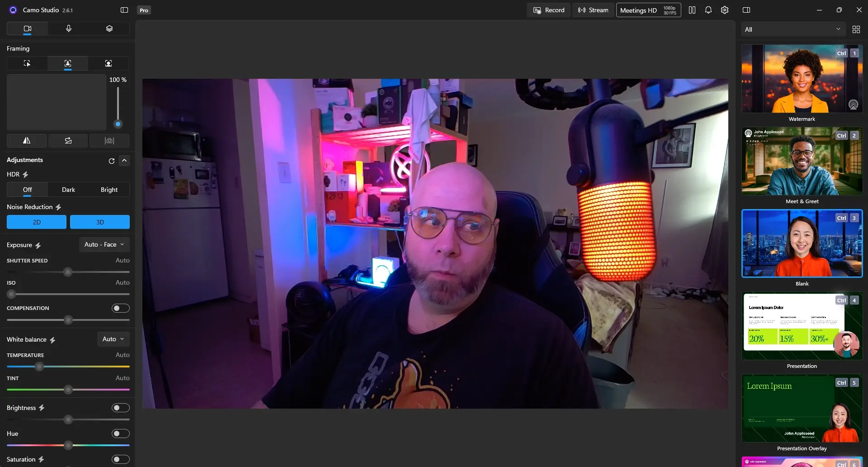Click the "Auto" value beside Shutter Speed
This screenshot has width=868, height=467.
click(123, 260)
